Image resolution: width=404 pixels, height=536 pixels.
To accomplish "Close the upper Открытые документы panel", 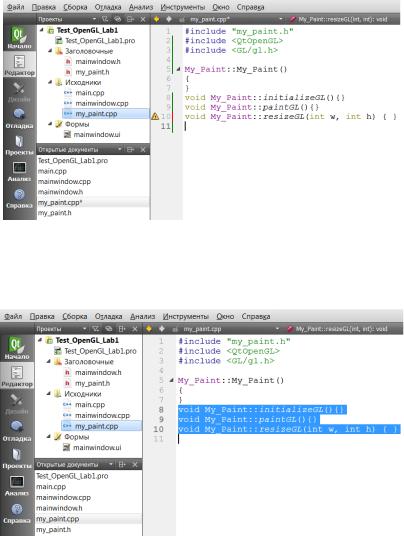I will (143, 149).
